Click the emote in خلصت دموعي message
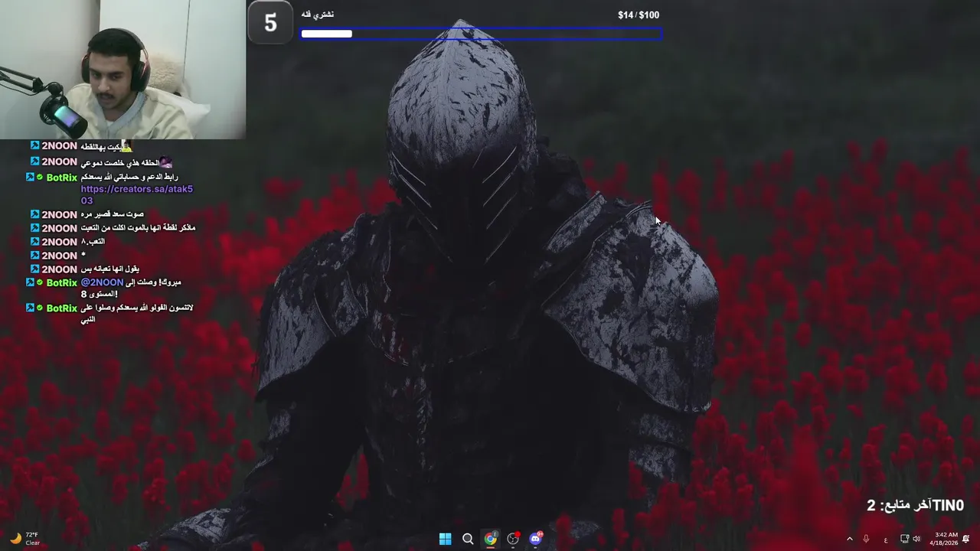Screen dimensions: 980x551 (x=166, y=162)
